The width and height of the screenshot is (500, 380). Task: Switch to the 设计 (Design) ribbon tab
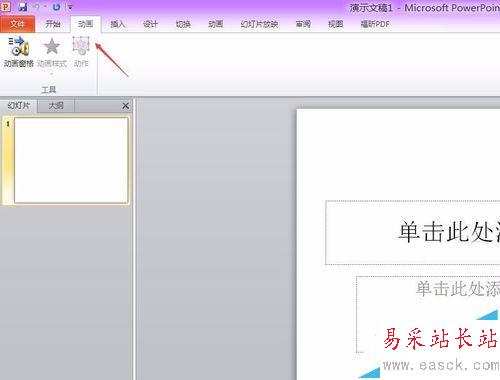150,24
